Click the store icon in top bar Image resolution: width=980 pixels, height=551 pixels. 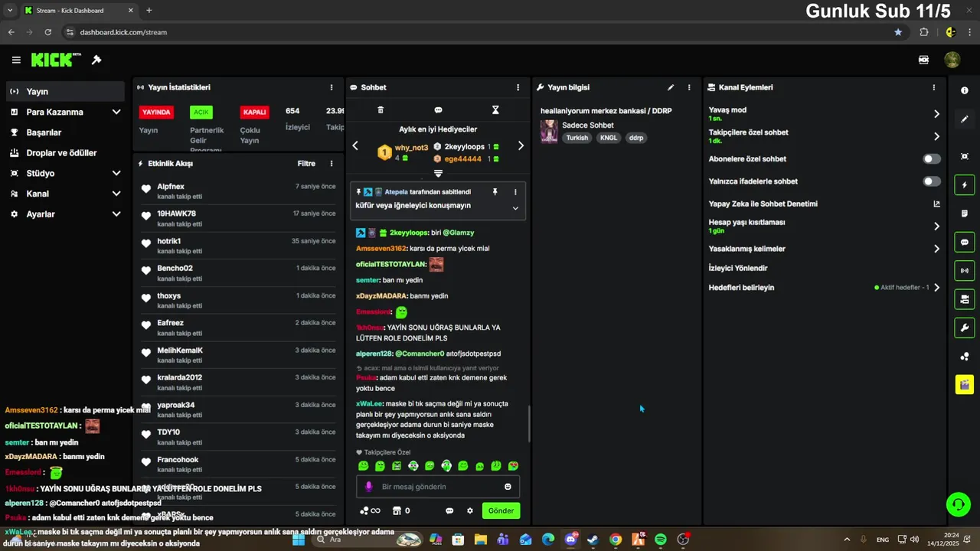pos(924,60)
